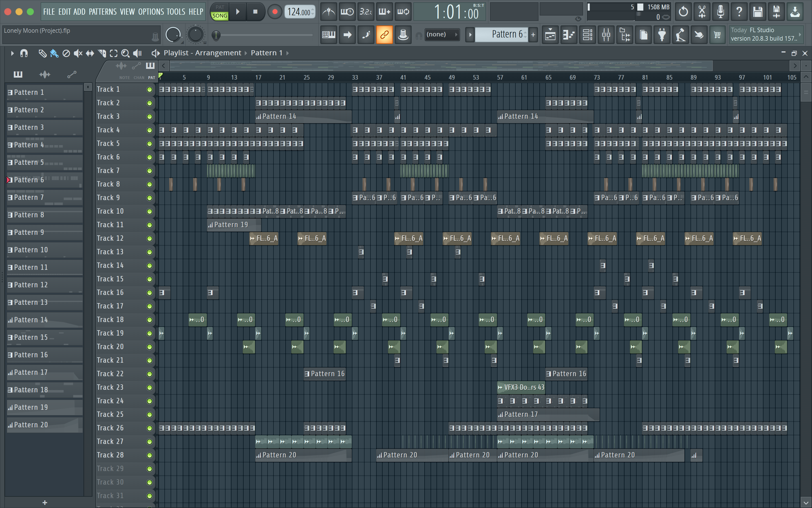Click the main pitch knob
Screen dimensions: 812x508
click(x=196, y=35)
